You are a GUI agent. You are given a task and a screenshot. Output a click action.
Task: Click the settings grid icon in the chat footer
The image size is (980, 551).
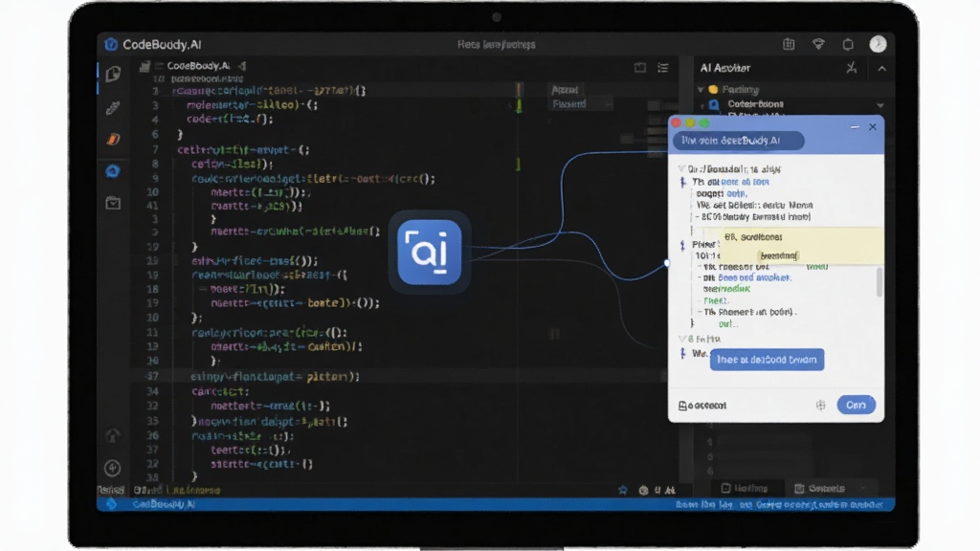tap(820, 406)
